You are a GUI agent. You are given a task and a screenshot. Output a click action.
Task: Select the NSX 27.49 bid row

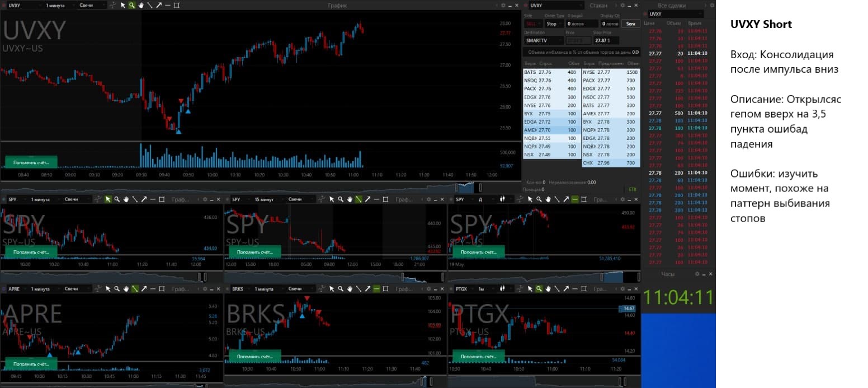pyautogui.click(x=552, y=155)
